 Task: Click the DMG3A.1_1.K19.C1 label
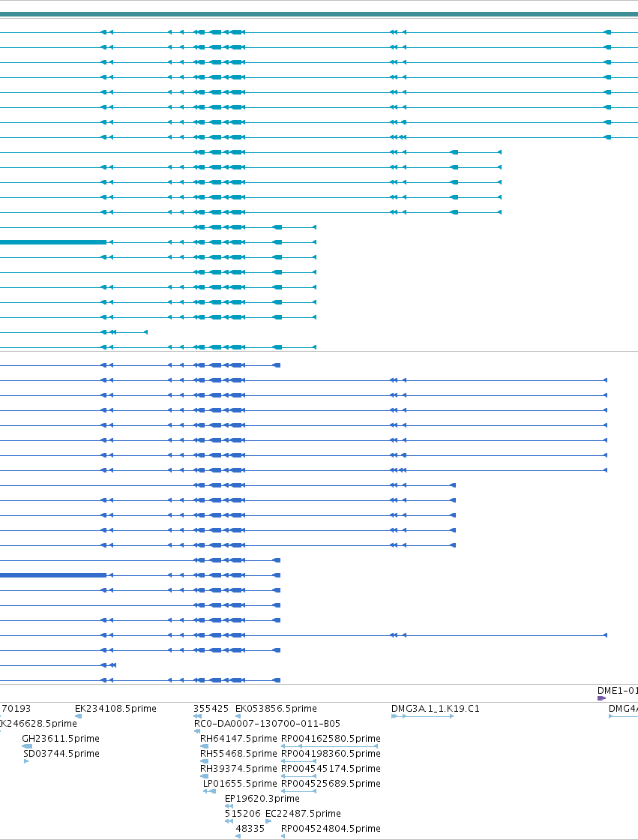pyautogui.click(x=435, y=708)
